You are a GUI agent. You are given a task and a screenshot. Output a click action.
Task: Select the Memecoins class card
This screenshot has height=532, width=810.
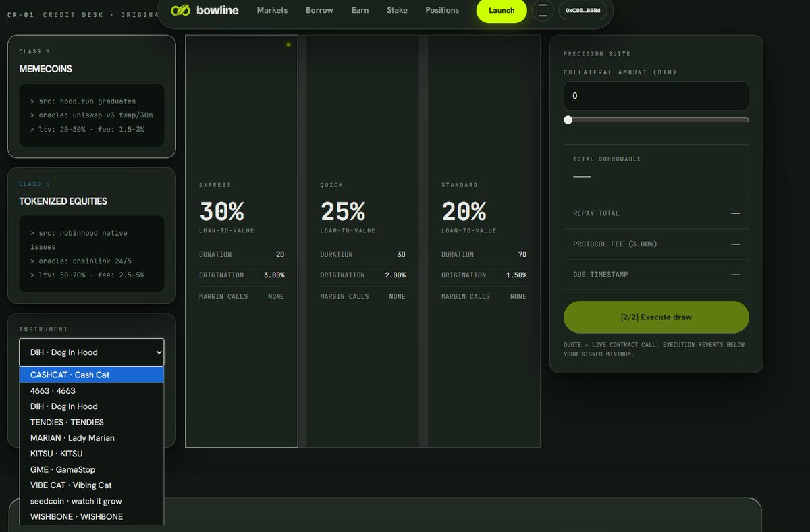coord(91,97)
